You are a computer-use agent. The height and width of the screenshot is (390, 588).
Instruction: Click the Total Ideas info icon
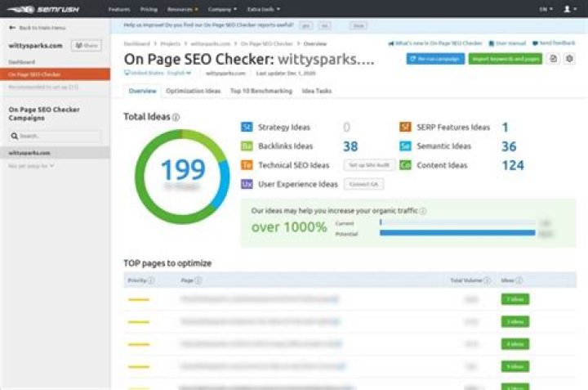point(176,117)
